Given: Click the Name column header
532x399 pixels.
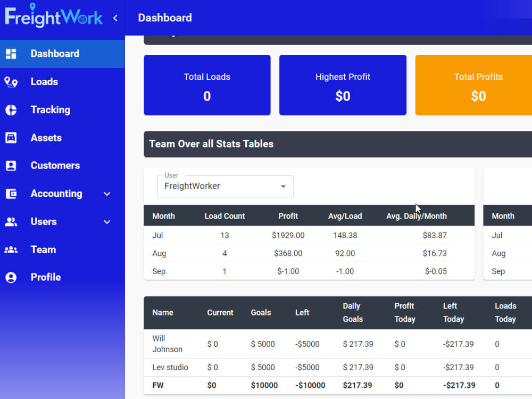Looking at the screenshot, I should 163,312.
